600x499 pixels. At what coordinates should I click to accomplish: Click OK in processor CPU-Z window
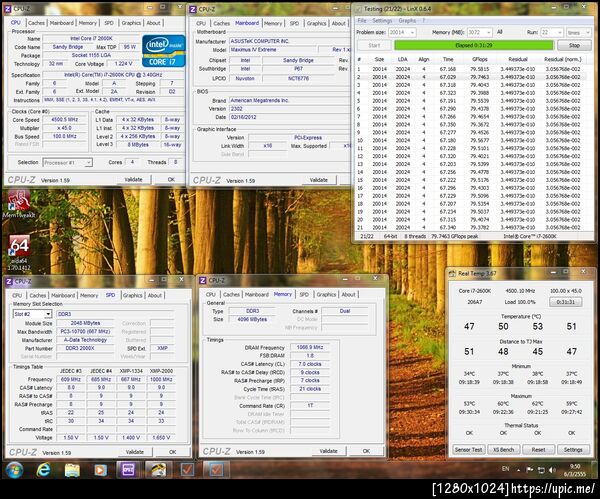click(171, 179)
